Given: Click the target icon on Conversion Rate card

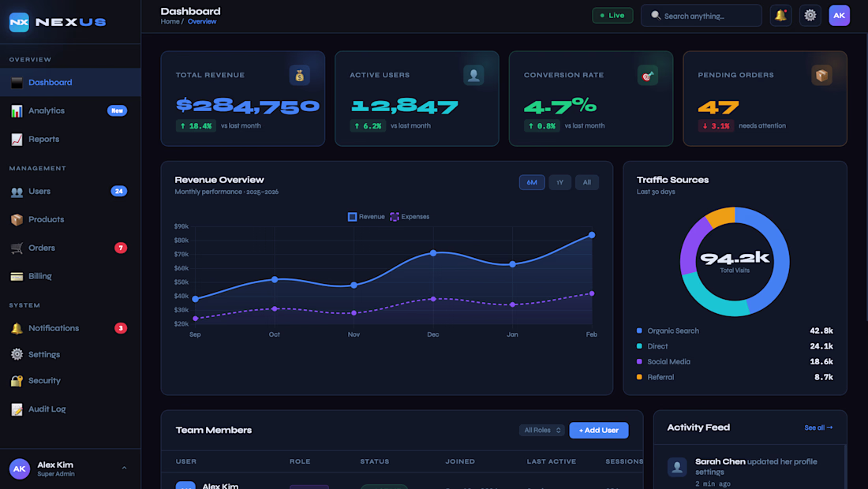Looking at the screenshot, I should (648, 75).
